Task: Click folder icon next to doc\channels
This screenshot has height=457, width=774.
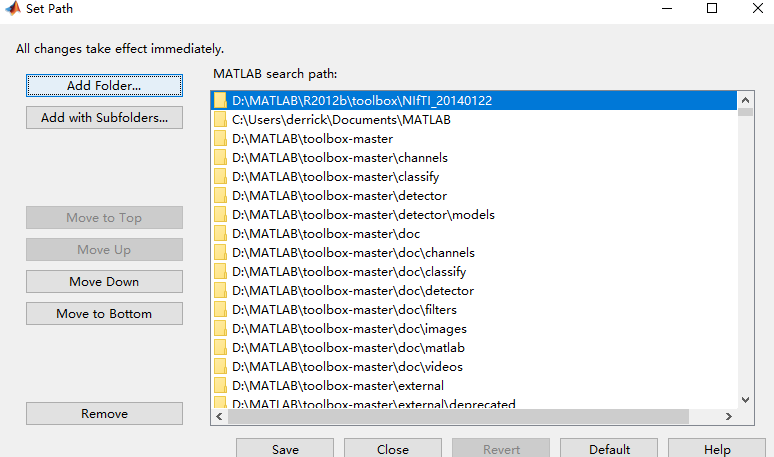Action: pyautogui.click(x=220, y=253)
